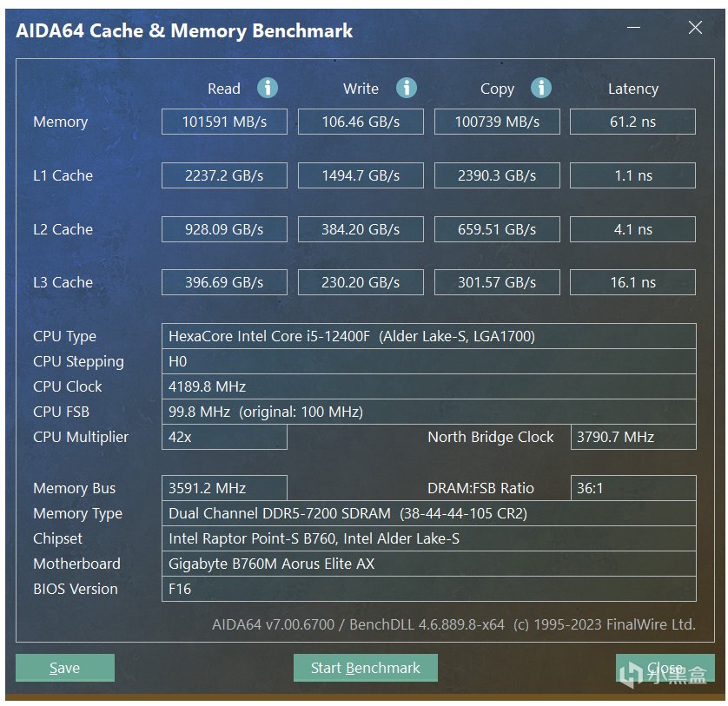Click the Memory row label
Viewport: 728px width, 706px height.
pos(60,122)
